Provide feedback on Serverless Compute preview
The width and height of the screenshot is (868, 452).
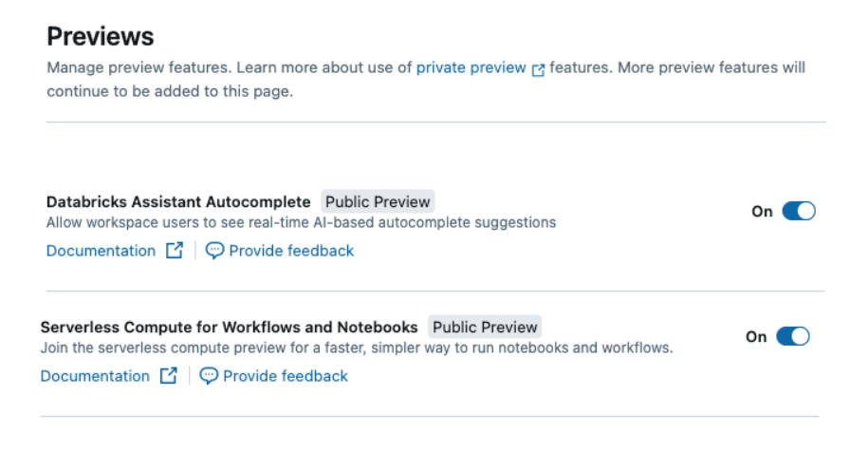[285, 376]
